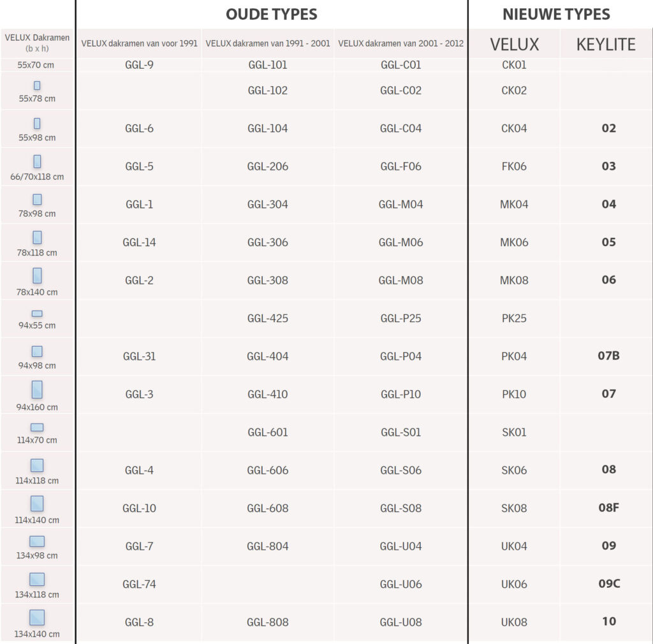This screenshot has width=653, height=644.
Task: Click the NIEUWE TYPES header
Action: click(x=556, y=14)
